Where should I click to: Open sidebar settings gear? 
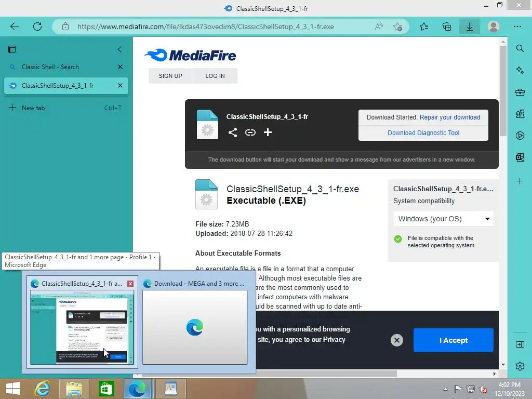[520, 366]
